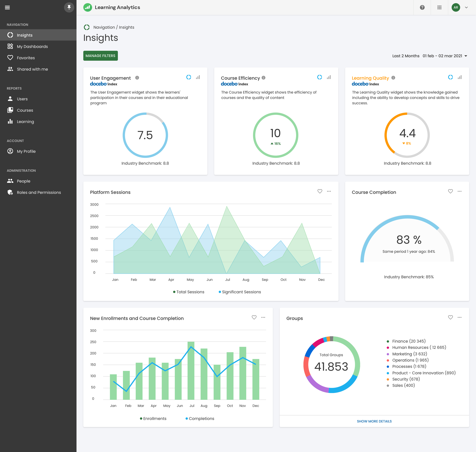Toggle Significant Sessions legend color dot
The height and width of the screenshot is (452, 476).
coord(220,292)
